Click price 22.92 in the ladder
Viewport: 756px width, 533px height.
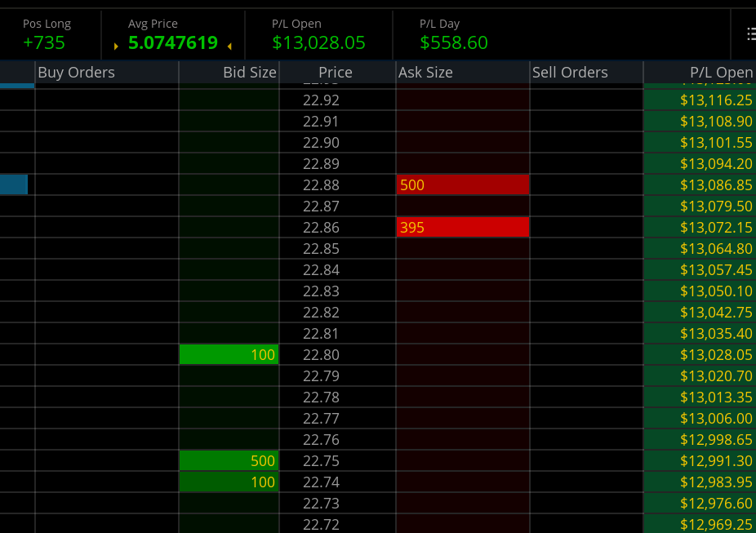[x=321, y=100]
